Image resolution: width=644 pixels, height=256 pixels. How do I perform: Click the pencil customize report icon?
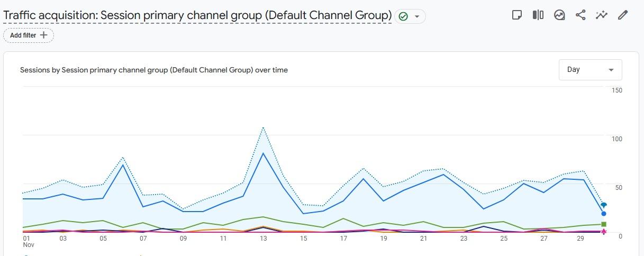[623, 15]
